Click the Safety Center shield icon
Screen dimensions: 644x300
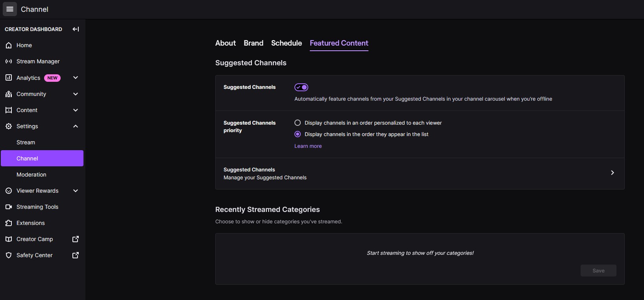pyautogui.click(x=9, y=255)
